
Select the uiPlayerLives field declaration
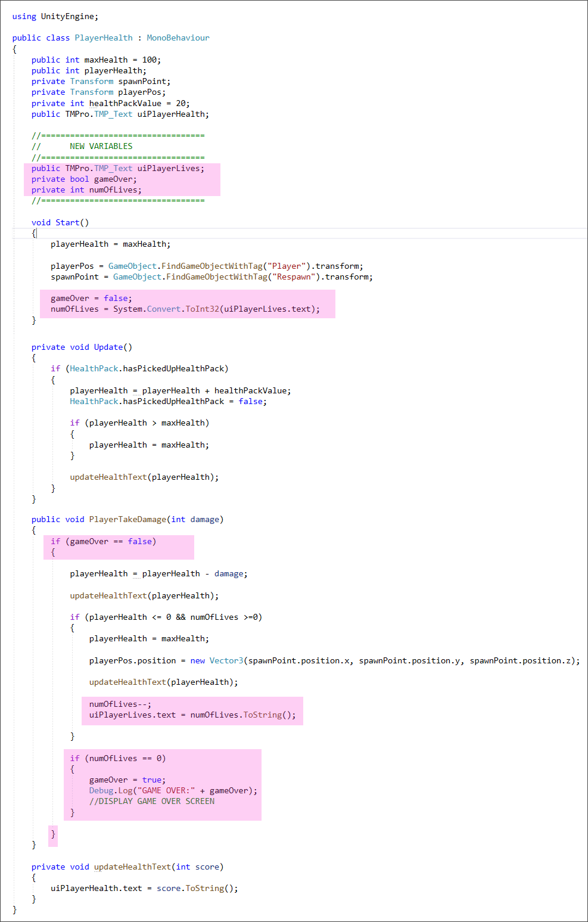[x=117, y=168]
